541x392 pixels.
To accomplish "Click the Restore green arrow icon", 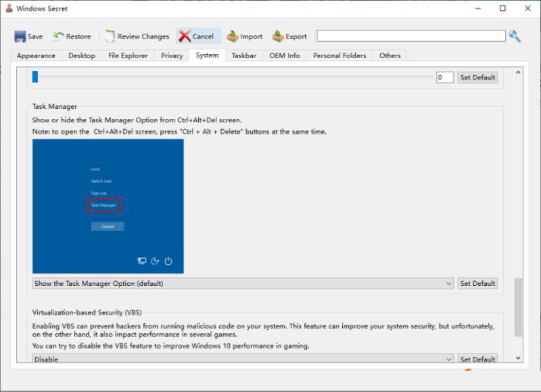I will pyautogui.click(x=58, y=36).
